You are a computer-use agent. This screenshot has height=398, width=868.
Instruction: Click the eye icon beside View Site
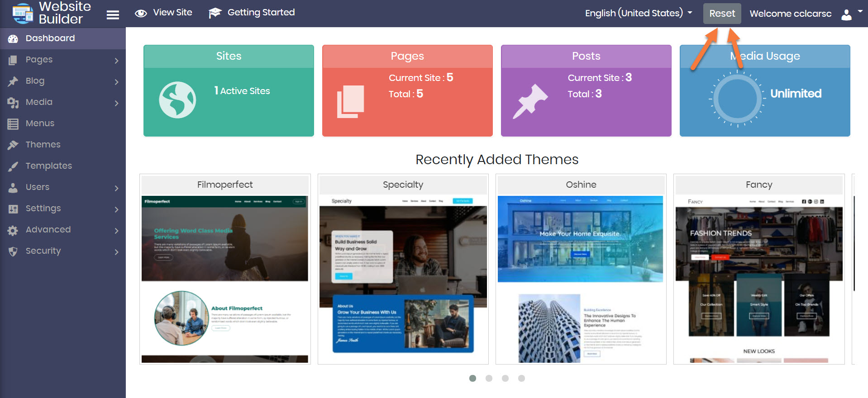click(x=141, y=13)
